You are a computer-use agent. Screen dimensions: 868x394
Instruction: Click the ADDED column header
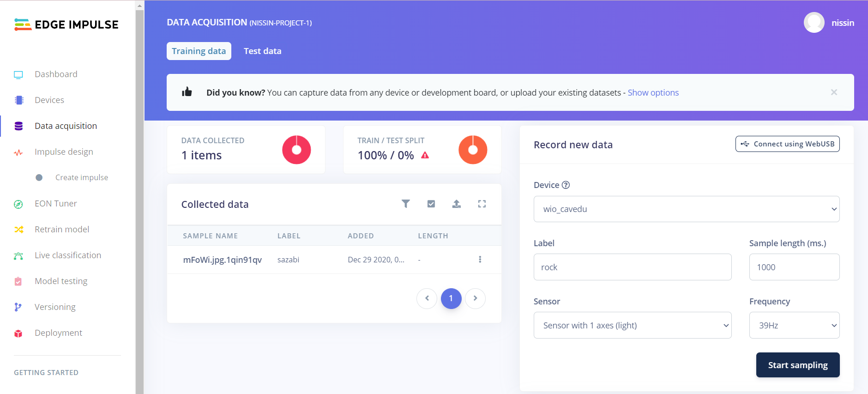tap(361, 236)
